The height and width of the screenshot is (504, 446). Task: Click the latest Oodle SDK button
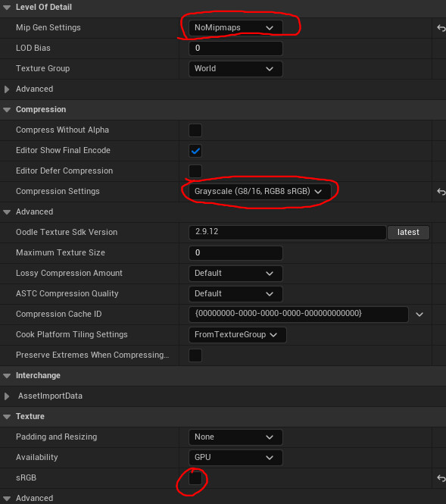(408, 233)
